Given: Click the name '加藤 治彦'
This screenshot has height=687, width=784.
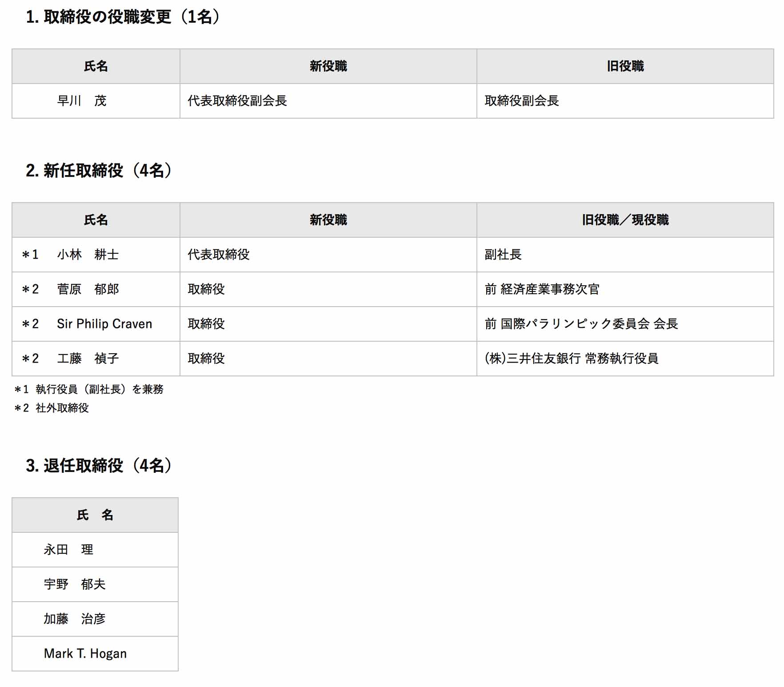Looking at the screenshot, I should [x=75, y=619].
